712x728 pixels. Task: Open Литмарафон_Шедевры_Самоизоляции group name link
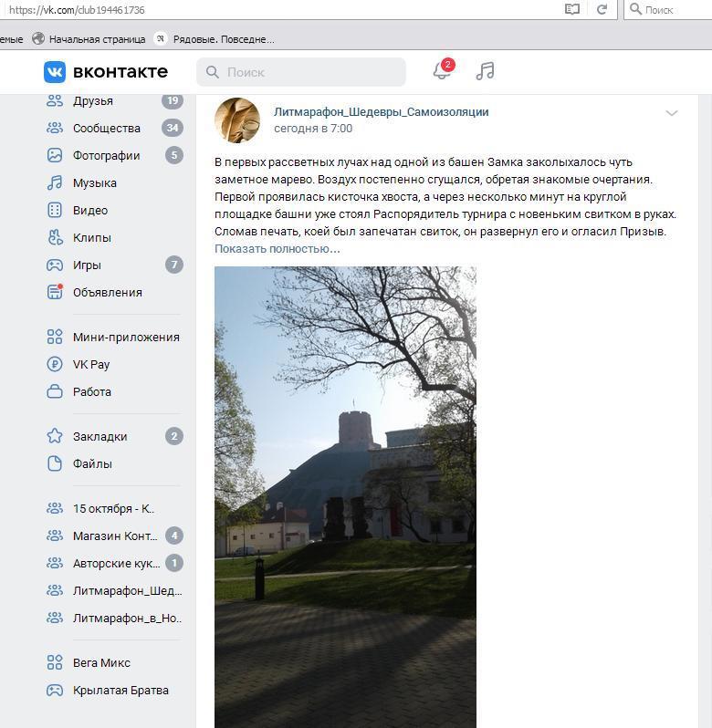pos(381,112)
